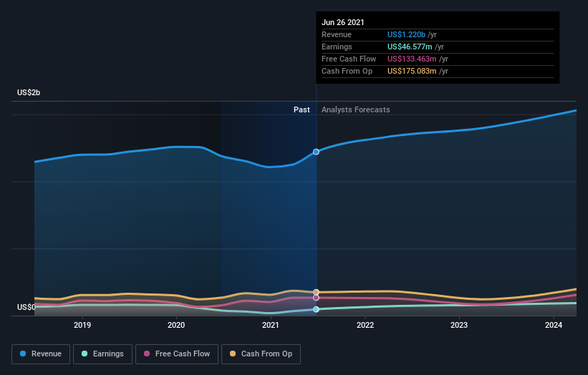
Task: Click the US$1.220b revenue value
Action: click(x=406, y=34)
